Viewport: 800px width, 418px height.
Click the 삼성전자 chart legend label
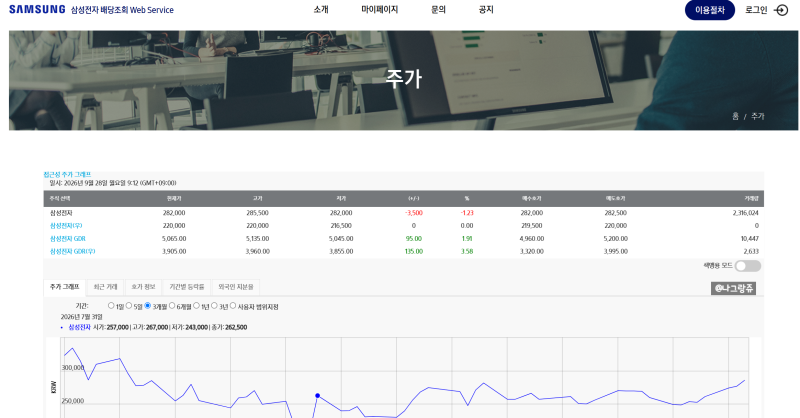(x=80, y=328)
